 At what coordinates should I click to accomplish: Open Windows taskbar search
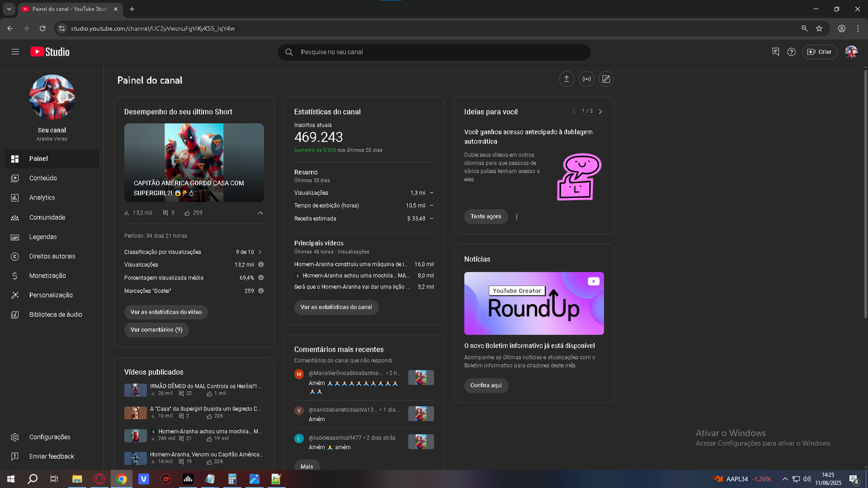pyautogui.click(x=33, y=479)
